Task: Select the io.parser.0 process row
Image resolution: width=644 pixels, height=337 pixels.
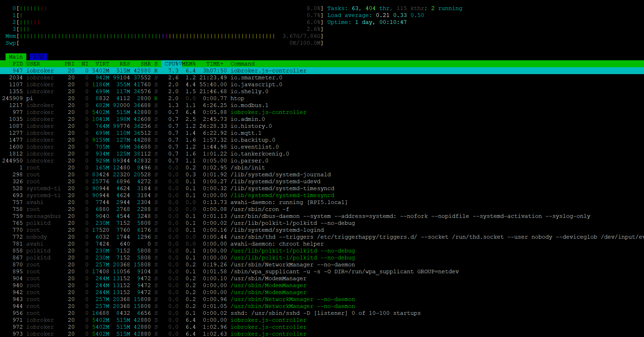Action: (322, 161)
